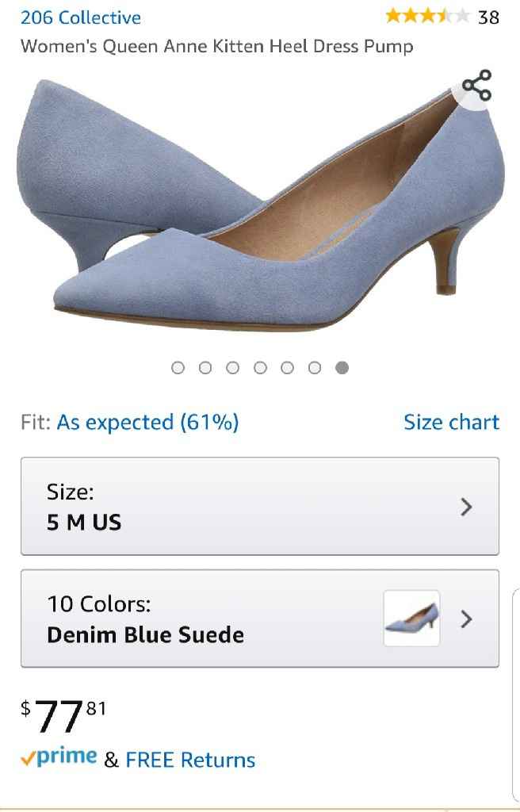Select the fourth carousel dot indicator
This screenshot has height=812, width=520.
click(260, 367)
